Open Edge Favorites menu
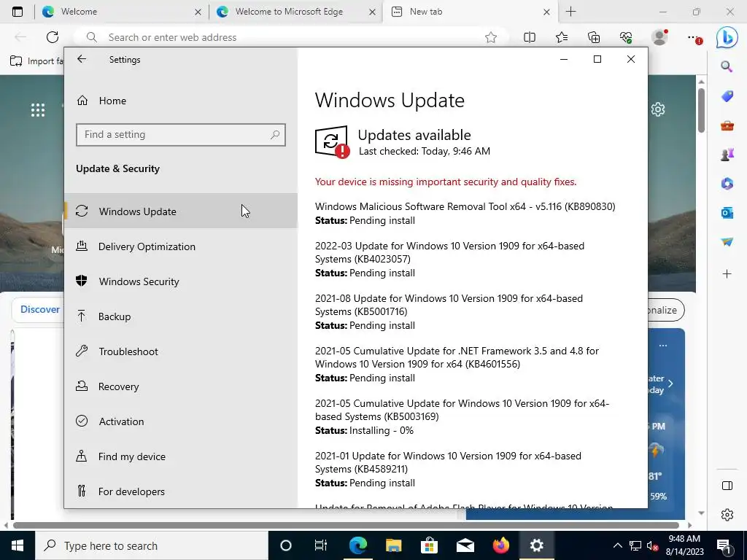Image resolution: width=747 pixels, height=560 pixels. [562, 37]
